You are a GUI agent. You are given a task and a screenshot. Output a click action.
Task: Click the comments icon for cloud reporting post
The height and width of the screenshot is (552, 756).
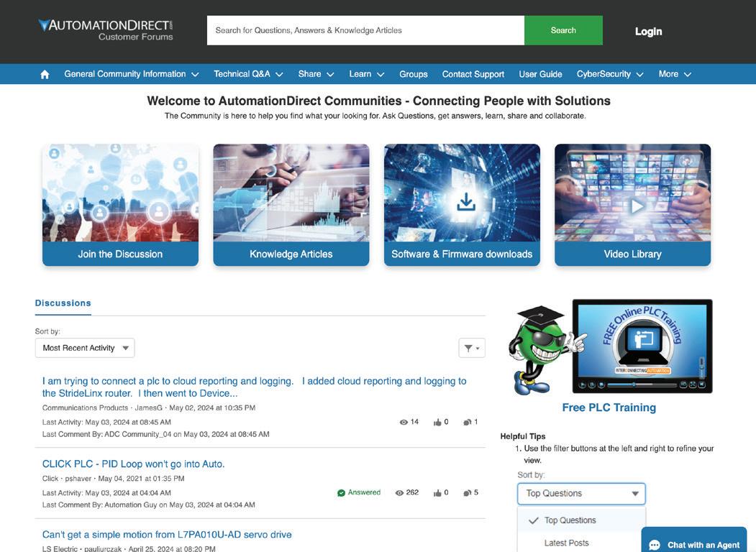(x=467, y=422)
